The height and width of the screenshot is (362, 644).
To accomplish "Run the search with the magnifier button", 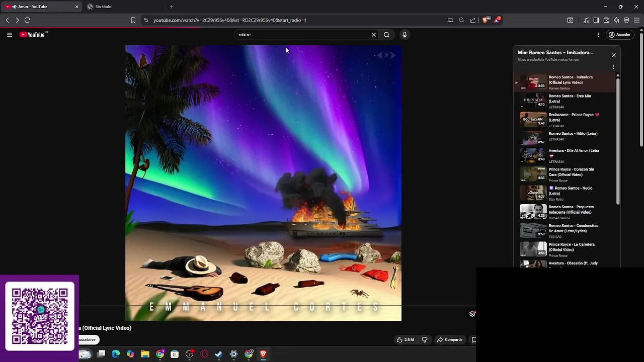I will 386,35.
